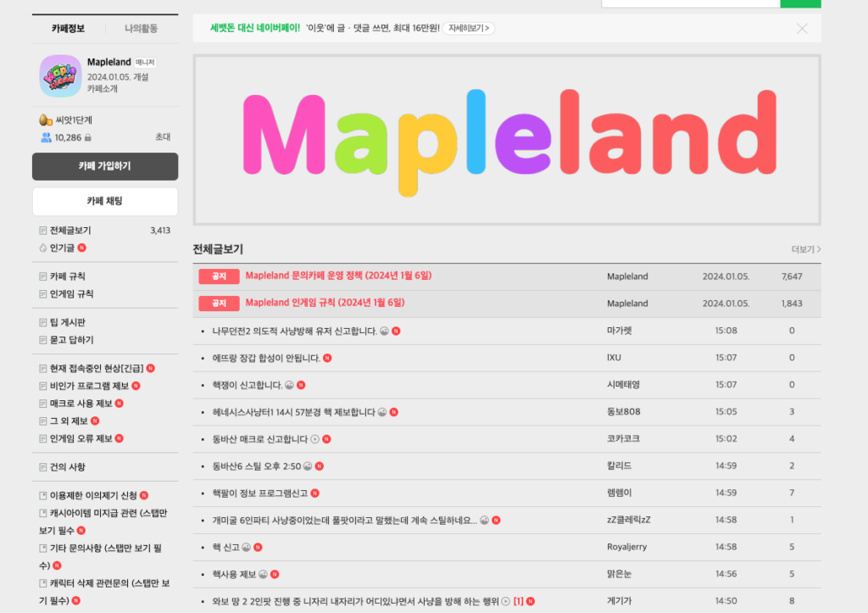This screenshot has width=868, height=613.
Task: Open post 와보 땅 2 2인팟 진행 중
Action: tap(355, 601)
